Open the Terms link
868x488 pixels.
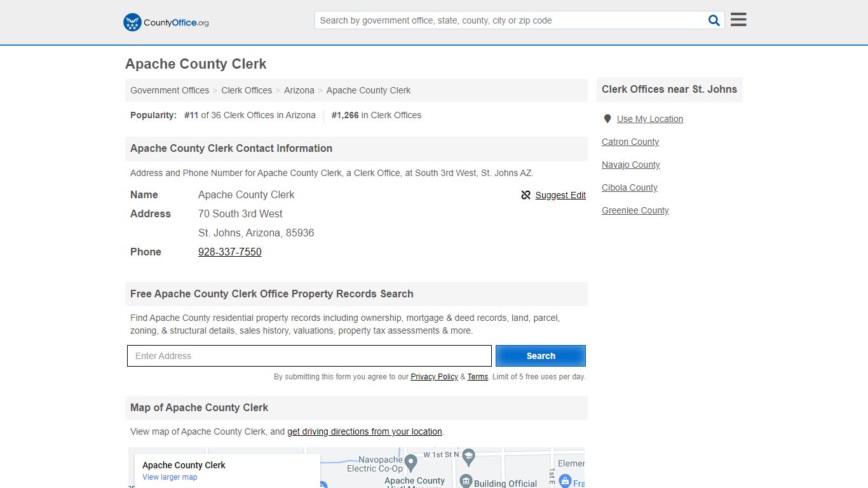(478, 377)
